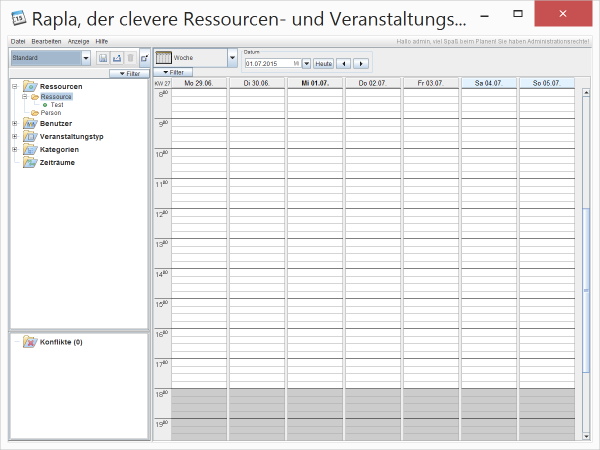The width and height of the screenshot is (600, 450).
Task: Select the Person tree item
Action: point(51,113)
